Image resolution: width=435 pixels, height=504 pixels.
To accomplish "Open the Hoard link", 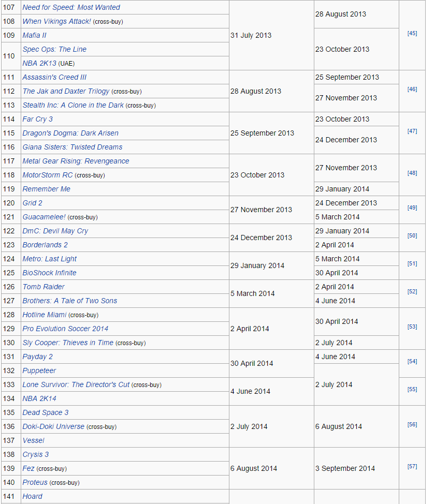I will click(x=33, y=497).
